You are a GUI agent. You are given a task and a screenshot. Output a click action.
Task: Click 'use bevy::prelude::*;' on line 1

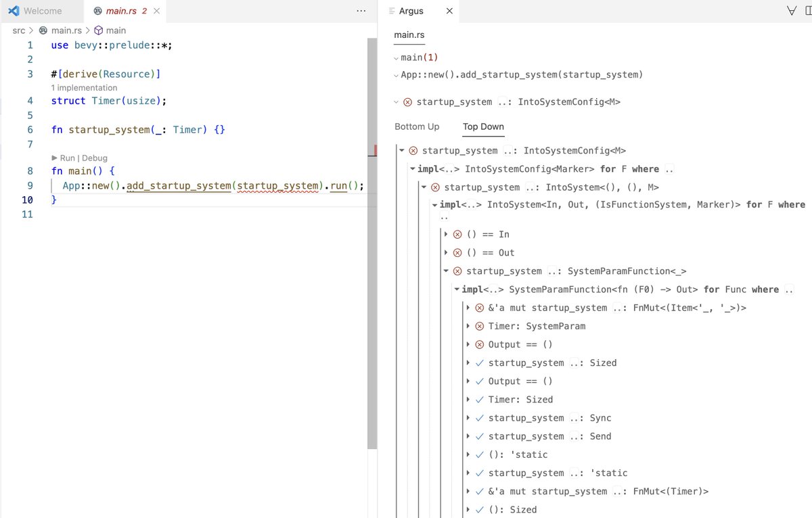coord(112,45)
